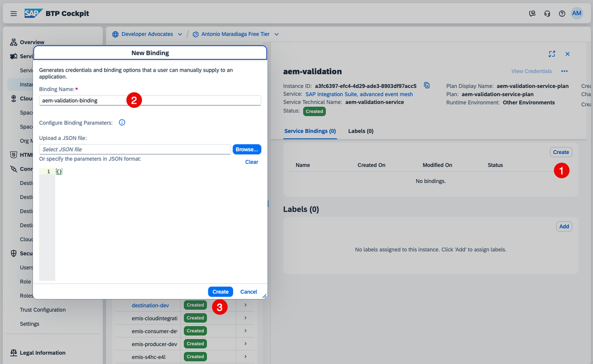
Task: Click the Binding Name input field
Action: 150,100
